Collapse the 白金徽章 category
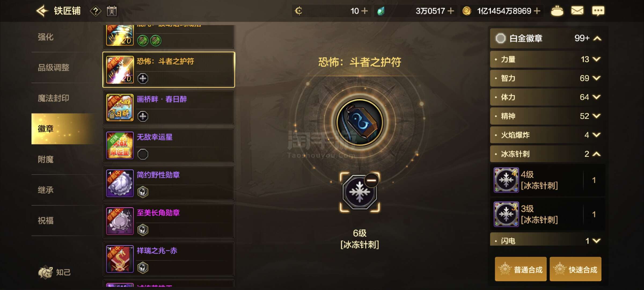 tap(597, 38)
